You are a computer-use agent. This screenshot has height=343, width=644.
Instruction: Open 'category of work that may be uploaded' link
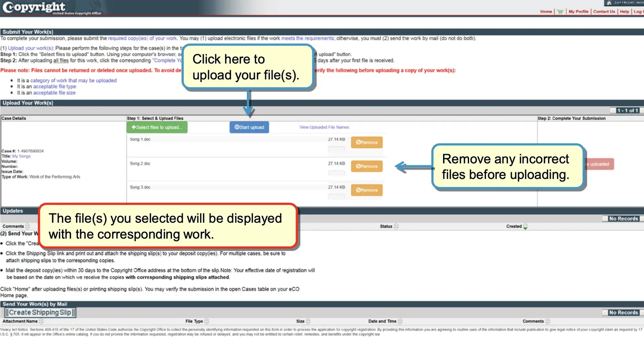[73, 80]
